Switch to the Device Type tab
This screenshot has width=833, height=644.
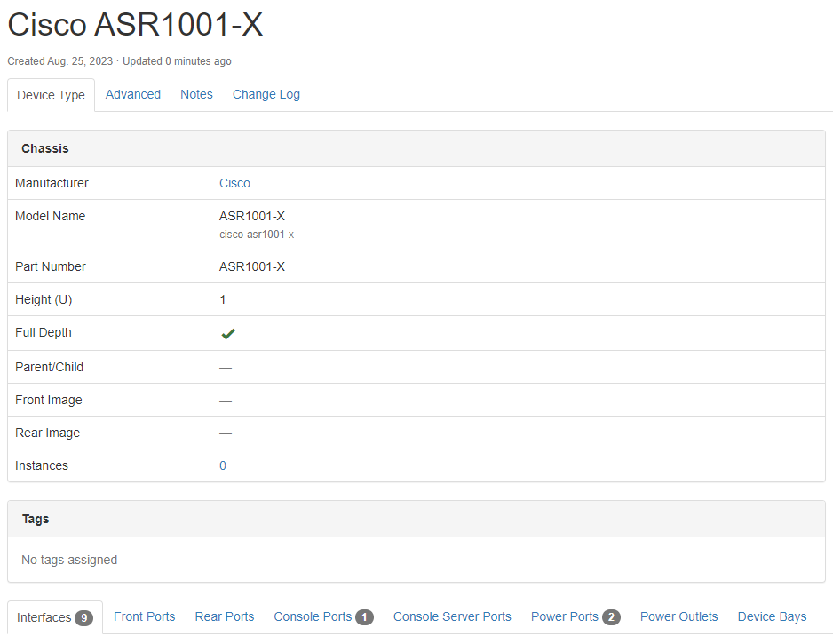pos(52,95)
